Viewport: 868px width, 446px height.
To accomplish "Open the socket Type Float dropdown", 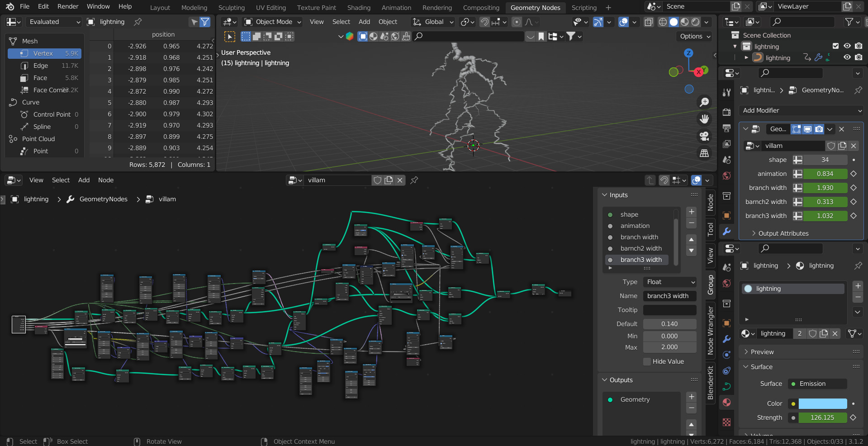I will 669,282.
